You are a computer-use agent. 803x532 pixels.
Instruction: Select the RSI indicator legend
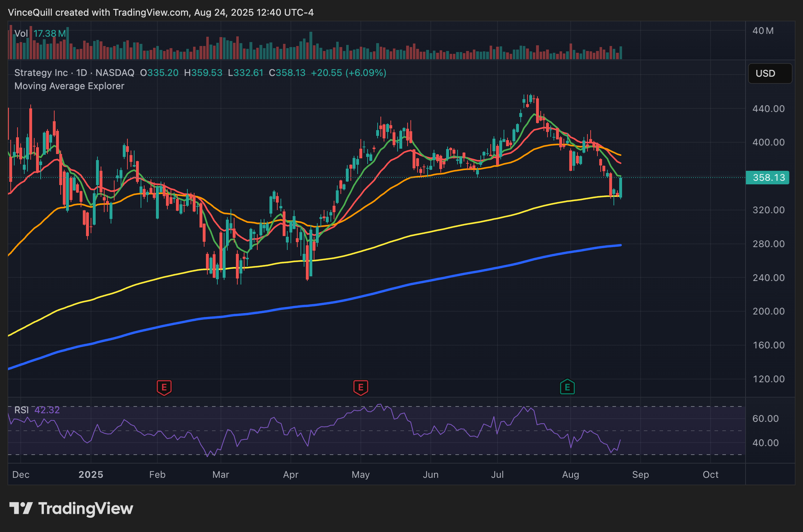click(21, 410)
